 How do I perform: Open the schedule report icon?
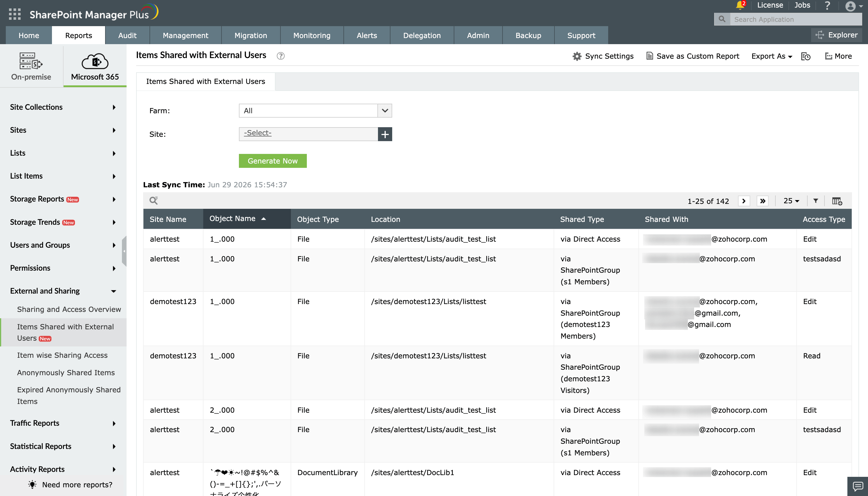click(x=806, y=56)
